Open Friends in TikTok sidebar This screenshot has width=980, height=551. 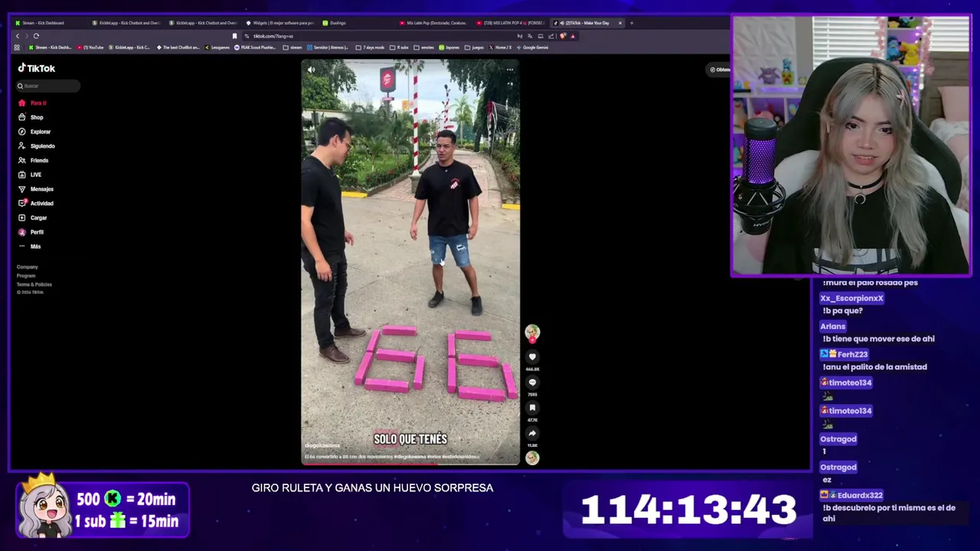pos(39,161)
